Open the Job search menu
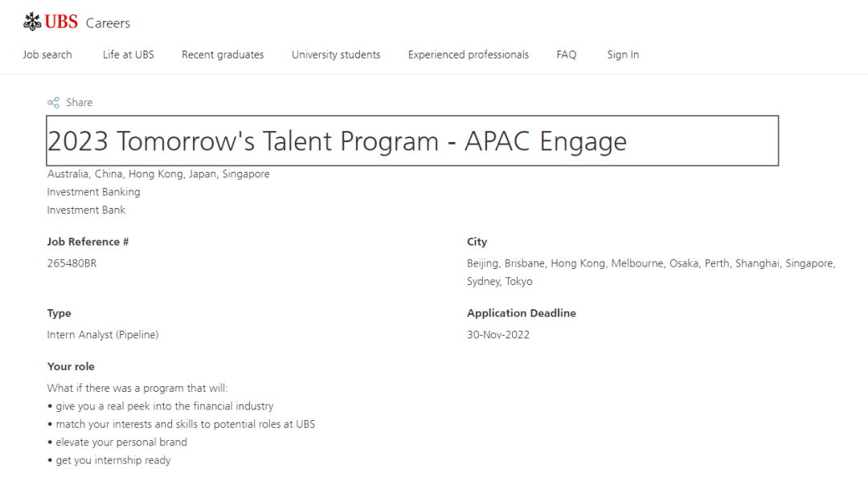This screenshot has width=868, height=477. click(x=47, y=55)
